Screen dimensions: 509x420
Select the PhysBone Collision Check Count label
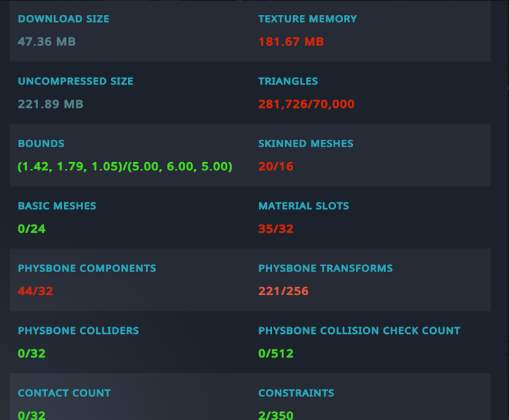click(359, 330)
